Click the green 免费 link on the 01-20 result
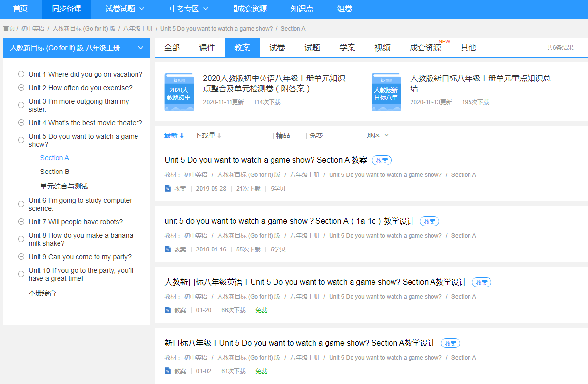The height and width of the screenshot is (384, 588). (x=261, y=310)
